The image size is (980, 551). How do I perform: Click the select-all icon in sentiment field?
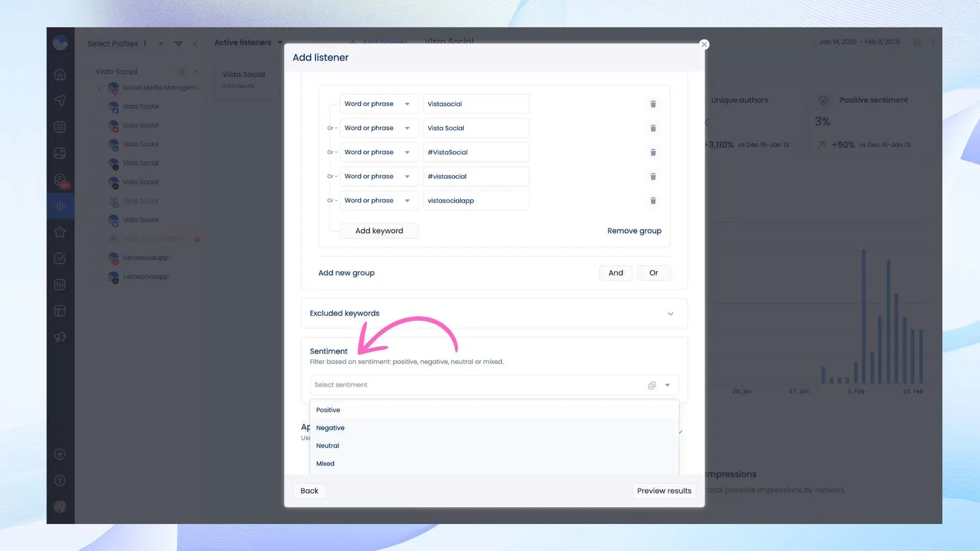tap(652, 385)
